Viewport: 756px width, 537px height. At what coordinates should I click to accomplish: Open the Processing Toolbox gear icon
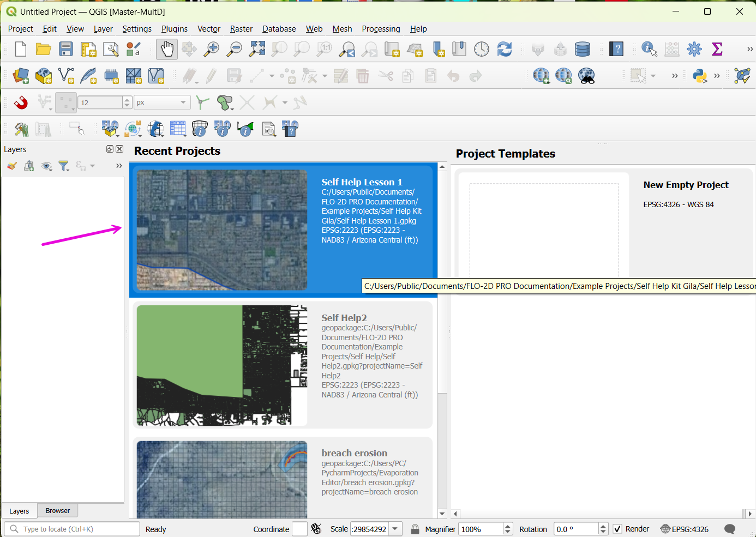(694, 49)
